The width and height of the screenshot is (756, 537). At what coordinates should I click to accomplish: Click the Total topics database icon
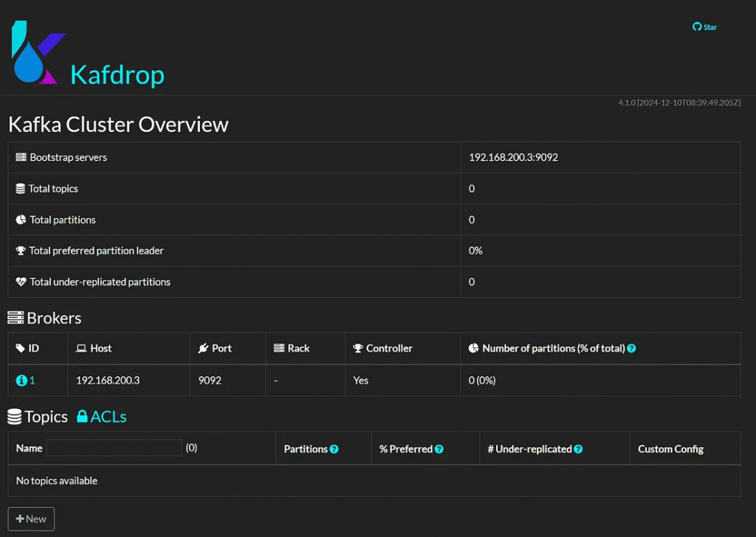pos(20,188)
